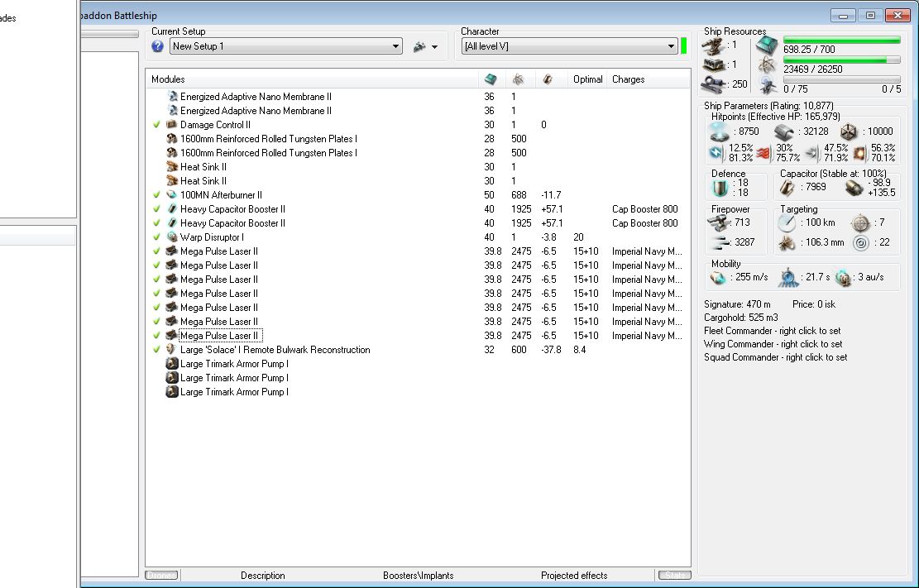Click the drone bay icon beside 0 / 75
This screenshot has width=919, height=588.
[768, 85]
